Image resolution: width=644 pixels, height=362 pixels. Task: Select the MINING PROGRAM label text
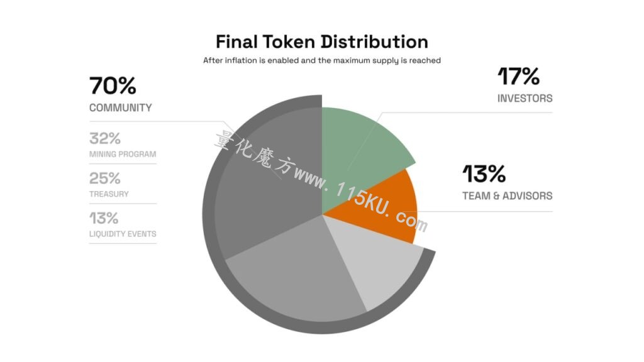123,155
